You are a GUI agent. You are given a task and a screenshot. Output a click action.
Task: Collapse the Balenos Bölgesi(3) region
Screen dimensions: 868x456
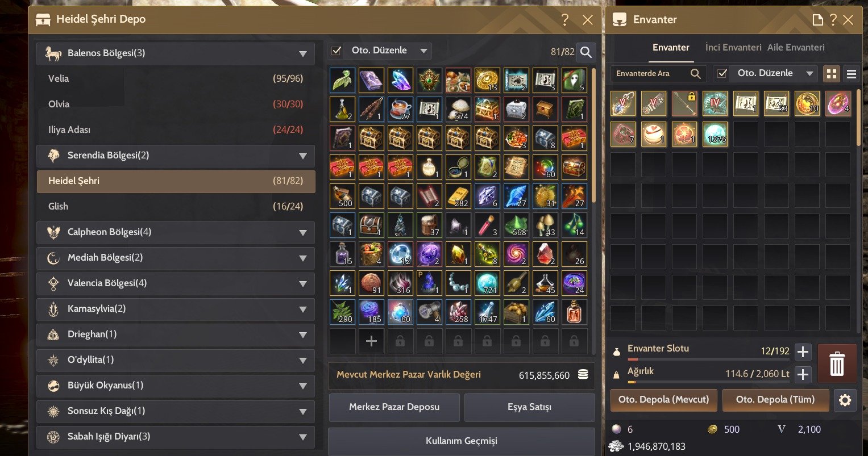(x=175, y=53)
